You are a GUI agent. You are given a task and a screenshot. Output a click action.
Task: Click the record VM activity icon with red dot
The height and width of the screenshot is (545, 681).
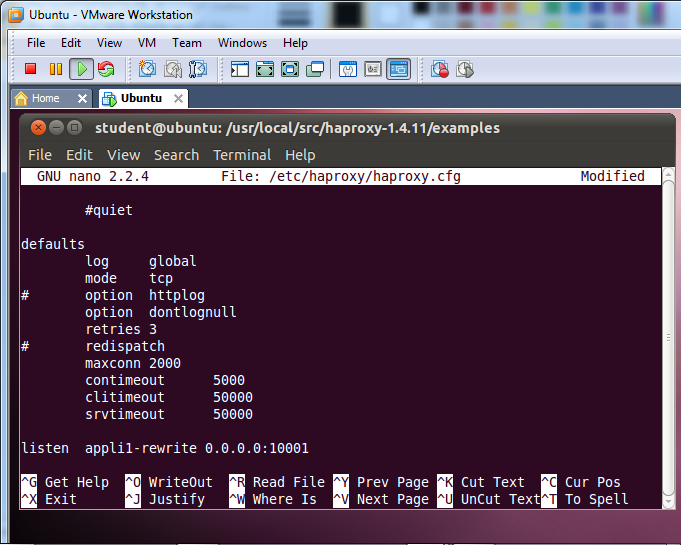click(x=440, y=69)
